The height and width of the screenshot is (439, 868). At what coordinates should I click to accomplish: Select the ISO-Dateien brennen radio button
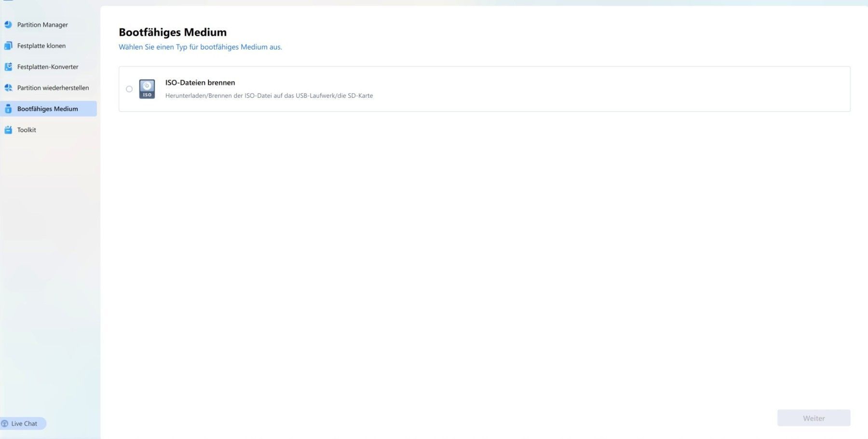(x=129, y=89)
